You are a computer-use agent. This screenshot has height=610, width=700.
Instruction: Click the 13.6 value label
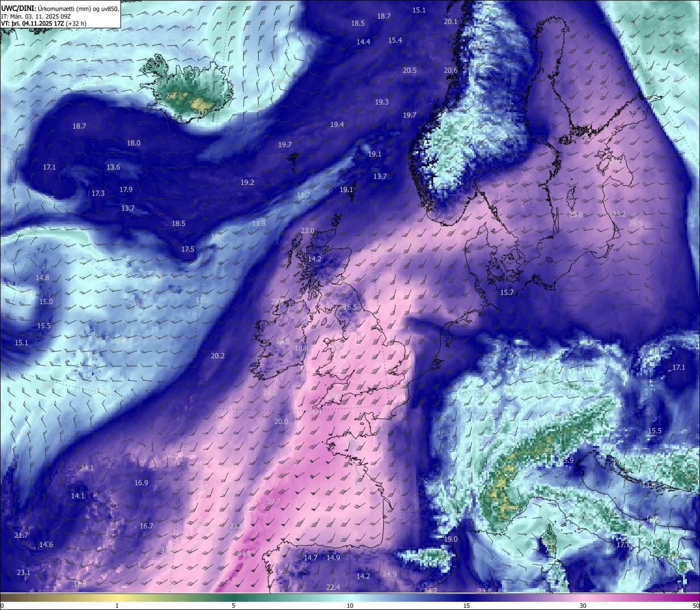[x=113, y=167]
